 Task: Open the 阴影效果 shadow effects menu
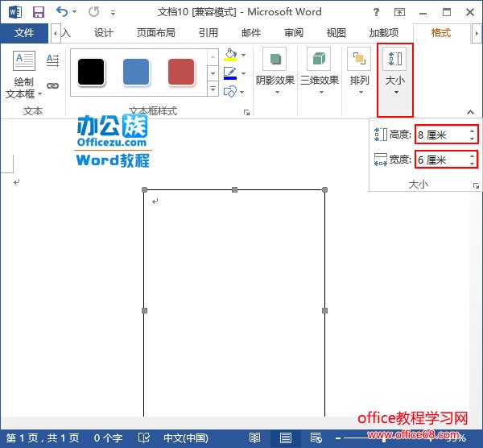pyautogui.click(x=275, y=71)
